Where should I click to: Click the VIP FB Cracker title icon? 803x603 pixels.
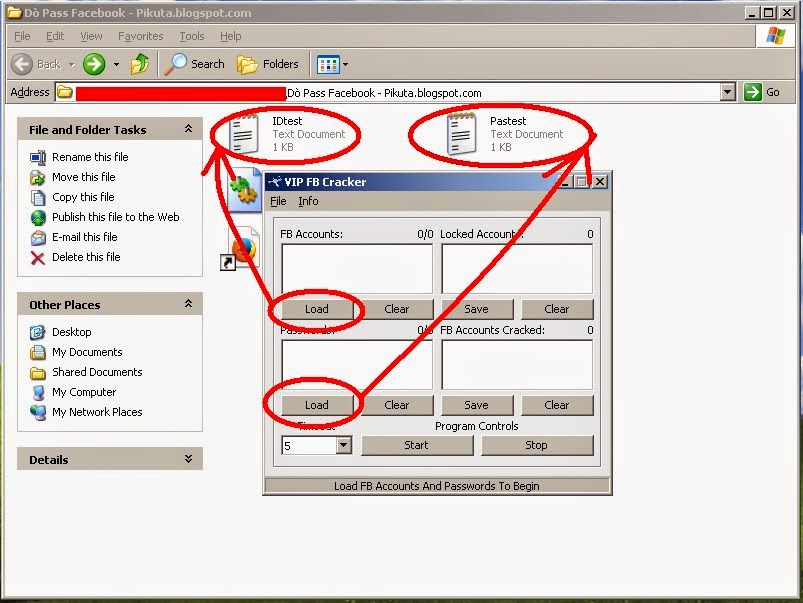tap(275, 182)
